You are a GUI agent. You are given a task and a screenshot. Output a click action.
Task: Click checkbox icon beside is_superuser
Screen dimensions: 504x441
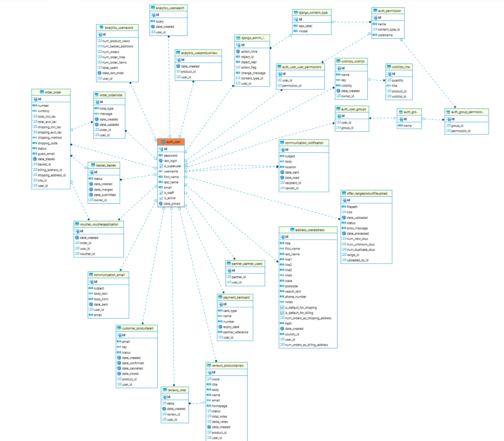coord(161,166)
